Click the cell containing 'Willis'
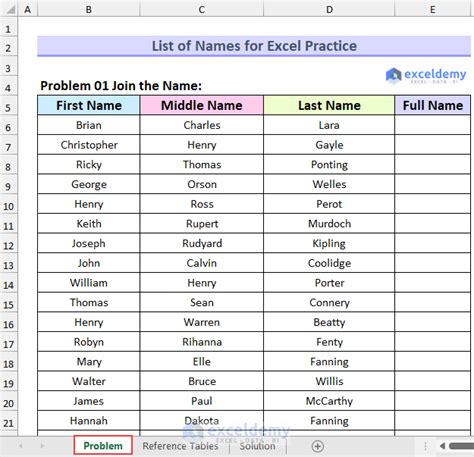The image size is (474, 457). coord(329,381)
